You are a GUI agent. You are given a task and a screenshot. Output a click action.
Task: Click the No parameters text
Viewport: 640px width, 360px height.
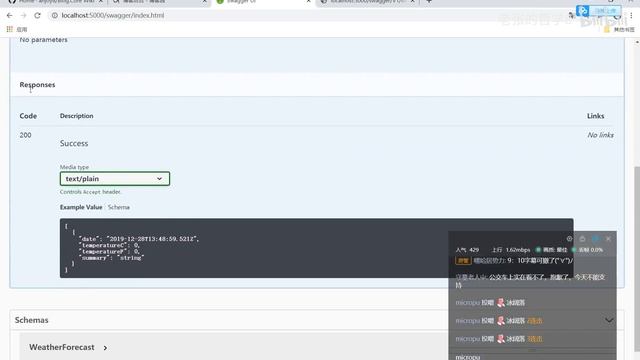tap(44, 40)
